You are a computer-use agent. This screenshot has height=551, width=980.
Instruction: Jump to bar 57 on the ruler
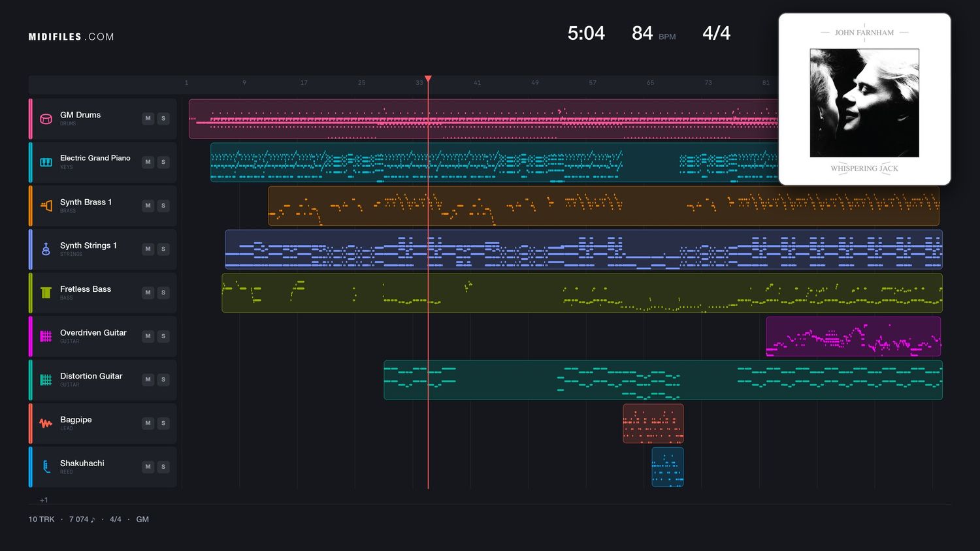point(593,83)
